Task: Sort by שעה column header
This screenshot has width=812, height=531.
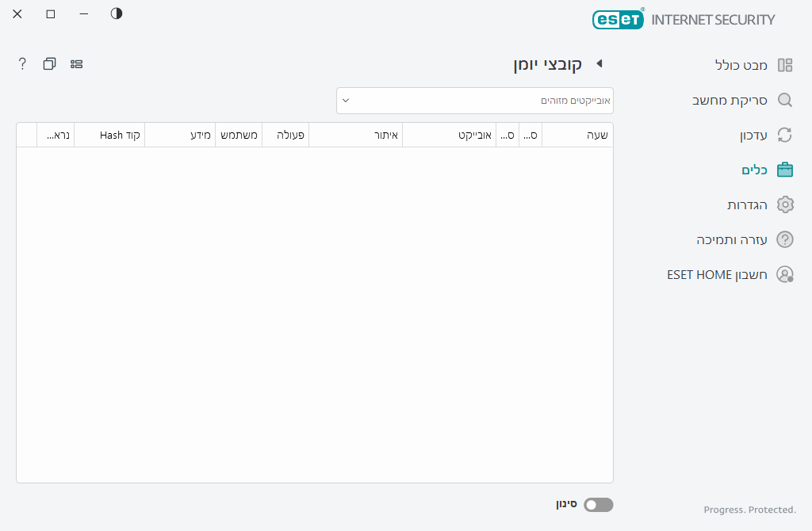Action: coord(577,135)
